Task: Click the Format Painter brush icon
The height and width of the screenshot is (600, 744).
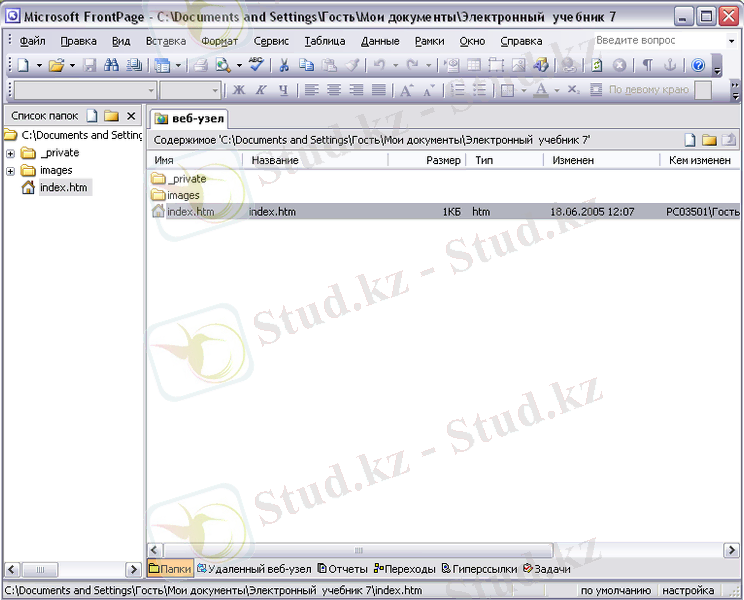Action: [x=352, y=65]
